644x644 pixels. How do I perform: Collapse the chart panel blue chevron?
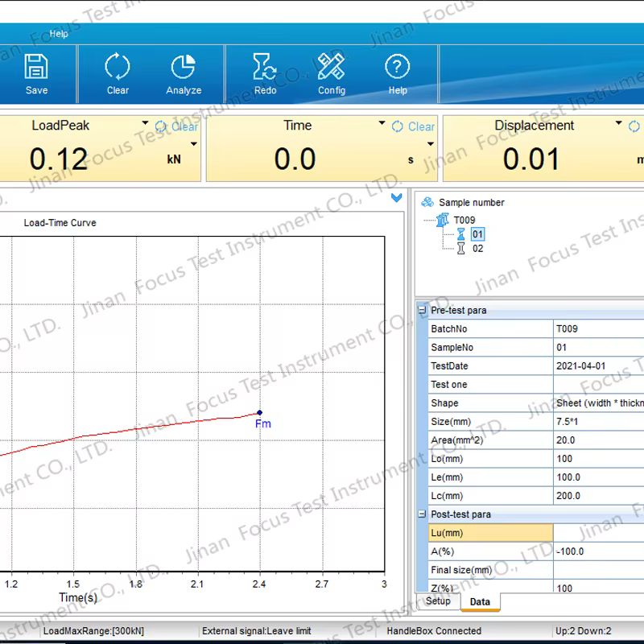tap(396, 198)
